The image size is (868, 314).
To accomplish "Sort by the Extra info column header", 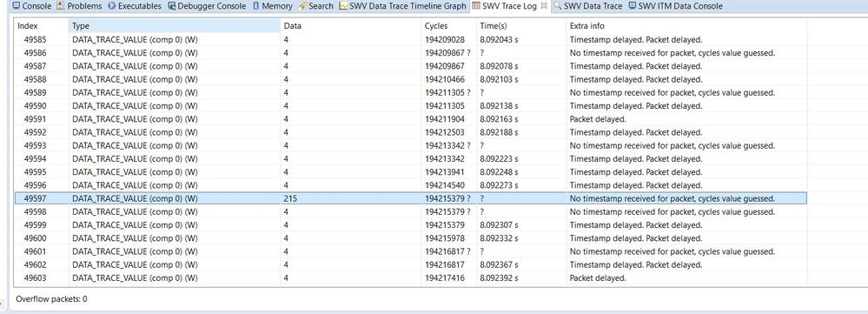I will (686, 26).
